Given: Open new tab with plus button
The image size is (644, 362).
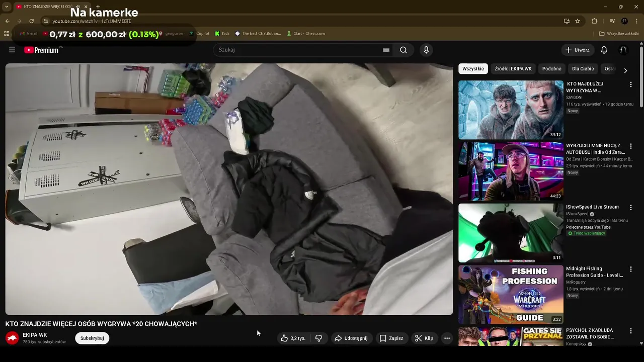Looking at the screenshot, I should [98, 7].
